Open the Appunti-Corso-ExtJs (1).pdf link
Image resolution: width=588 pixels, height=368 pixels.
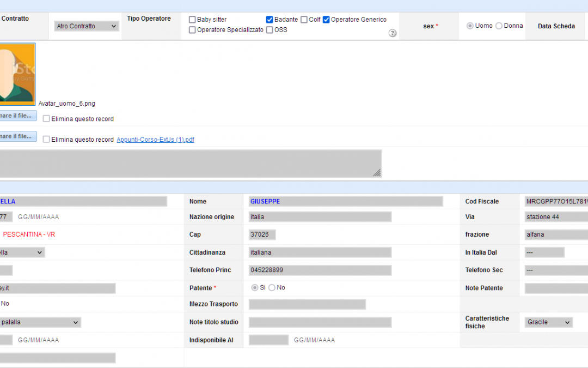coord(155,140)
